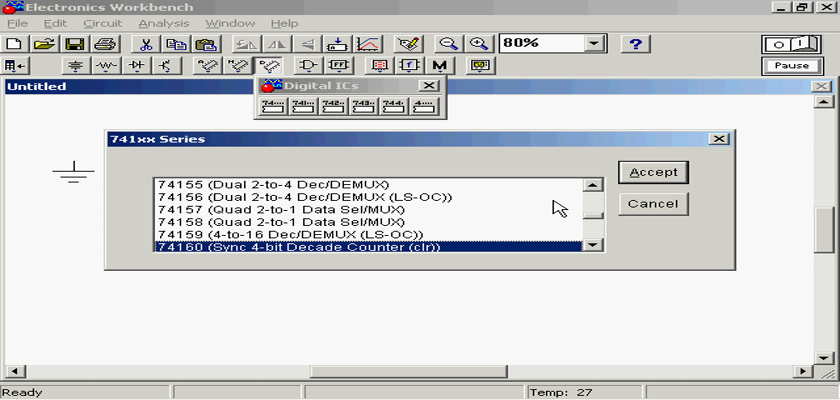Open Help with question mark icon

(635, 44)
